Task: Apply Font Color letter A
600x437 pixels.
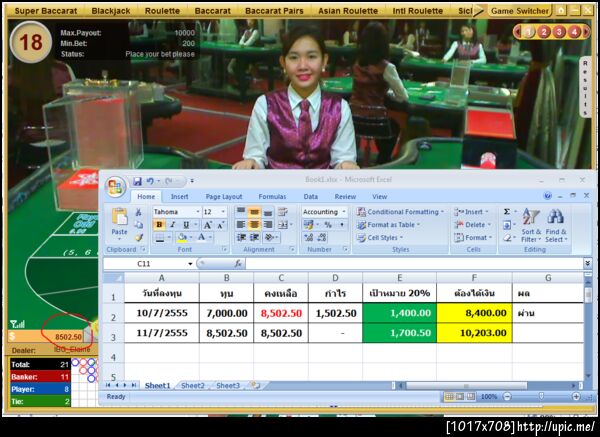Action: point(202,238)
